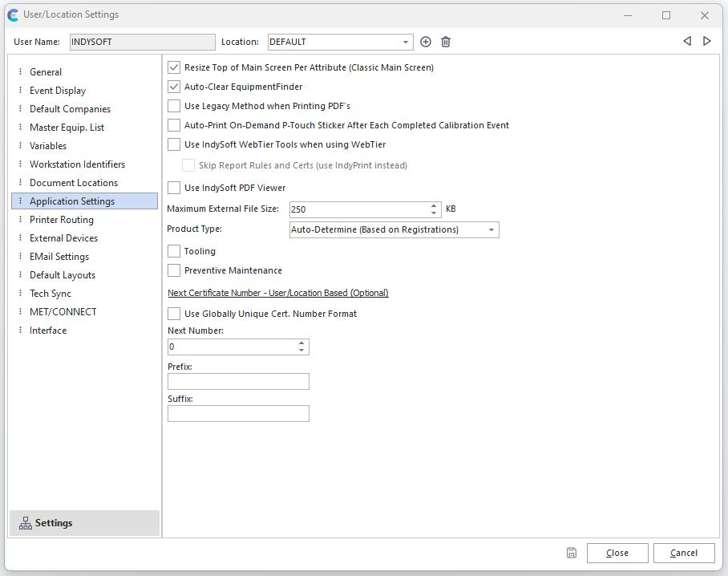Screen dimensions: 728x576
Task: Decrease the Next Number value
Action: (301, 351)
